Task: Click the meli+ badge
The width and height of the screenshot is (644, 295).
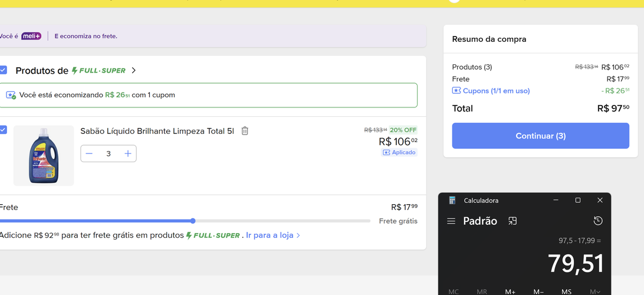Action: tap(31, 36)
